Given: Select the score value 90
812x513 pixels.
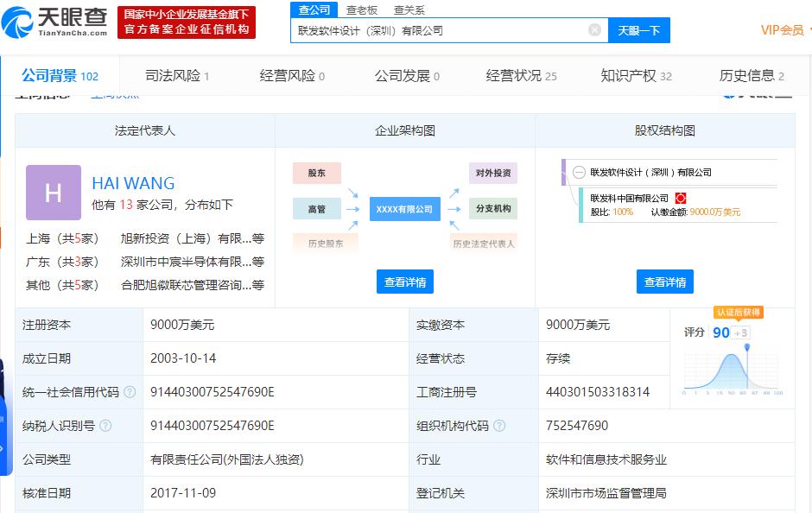Looking at the screenshot, I should [720, 332].
